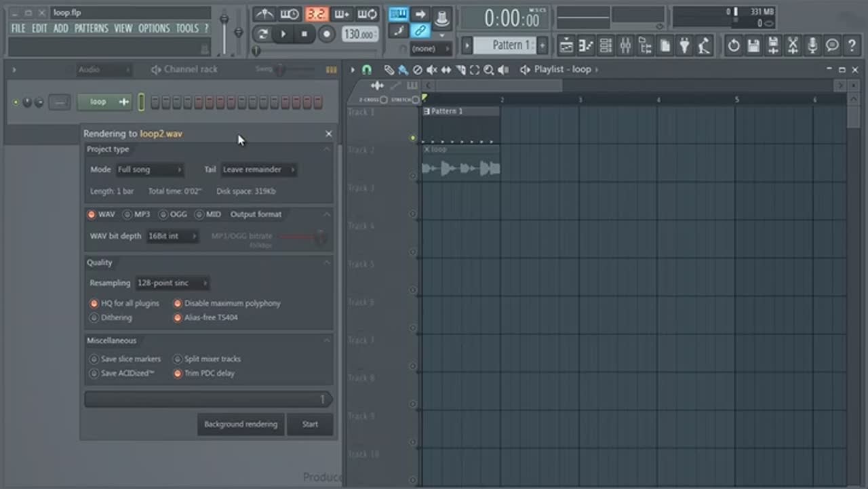Open the Resampling 128-point sinc dropdown

tap(172, 283)
